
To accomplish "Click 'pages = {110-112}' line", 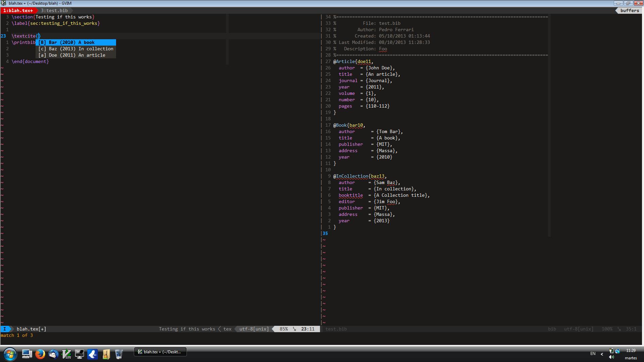I will pos(364,106).
